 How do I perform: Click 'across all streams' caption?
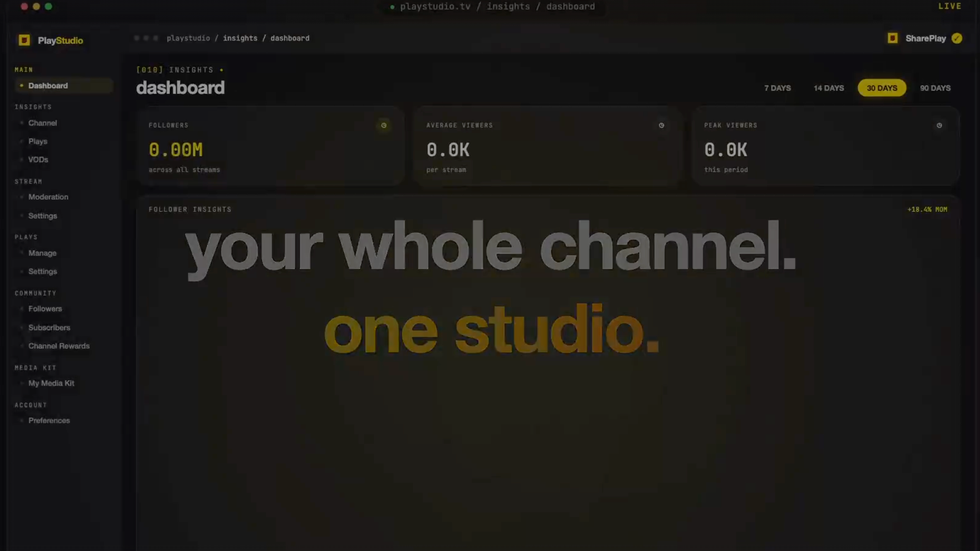184,170
